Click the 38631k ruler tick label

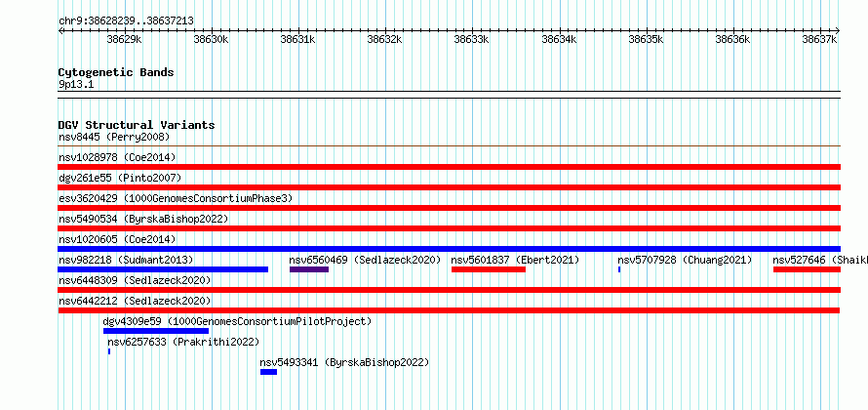coord(297,39)
